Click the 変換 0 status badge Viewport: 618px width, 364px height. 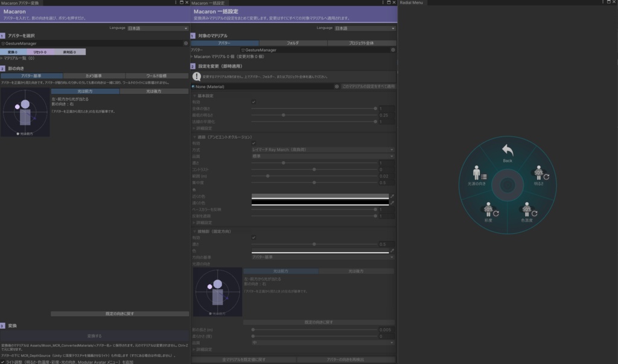click(13, 52)
